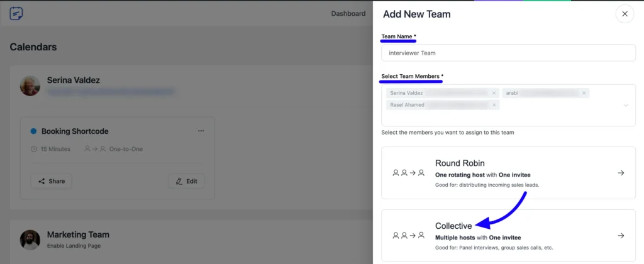The image size is (644, 264).
Task: Click the Round Robin hosts icon
Action: pyautogui.click(x=409, y=173)
